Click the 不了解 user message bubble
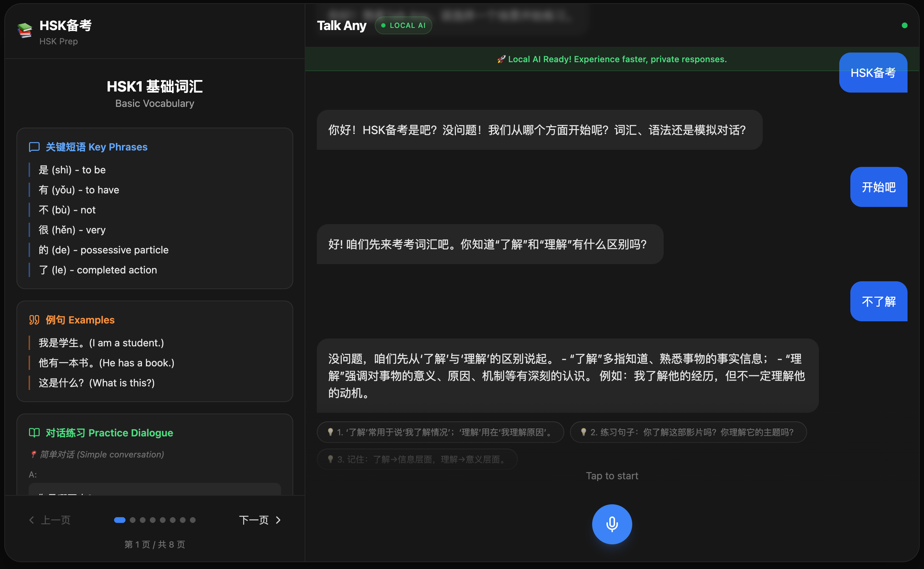The height and width of the screenshot is (569, 924). (x=879, y=301)
